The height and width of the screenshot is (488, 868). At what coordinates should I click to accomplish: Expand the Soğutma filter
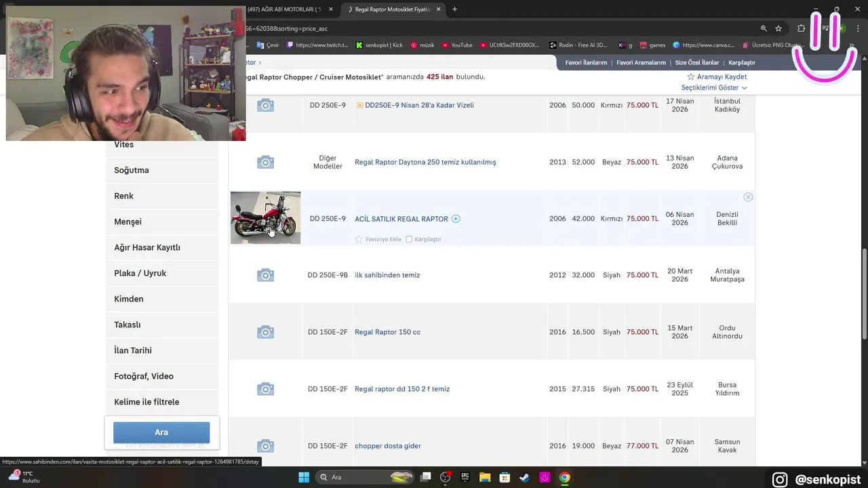(x=162, y=170)
